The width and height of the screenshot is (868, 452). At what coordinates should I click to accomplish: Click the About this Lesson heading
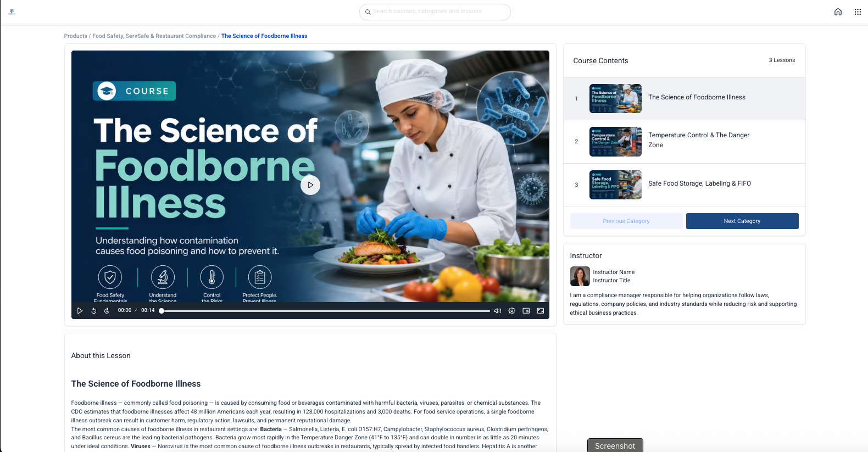tap(101, 356)
